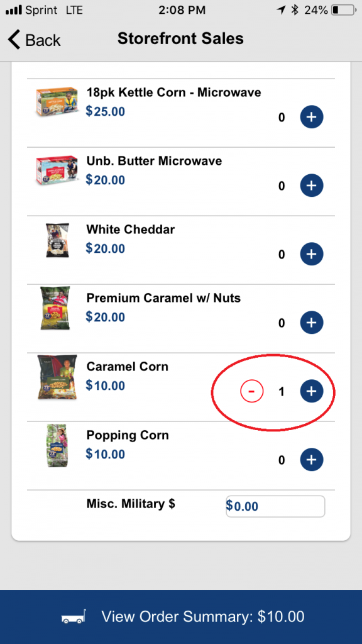Tap the wagon cart icon
362x644 pixels.
coord(74,616)
